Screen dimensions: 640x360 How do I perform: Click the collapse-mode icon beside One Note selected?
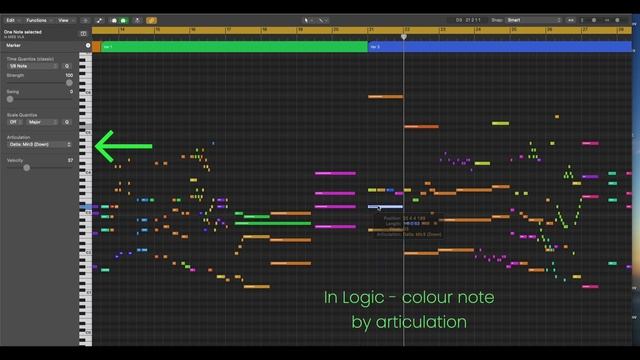[83, 33]
